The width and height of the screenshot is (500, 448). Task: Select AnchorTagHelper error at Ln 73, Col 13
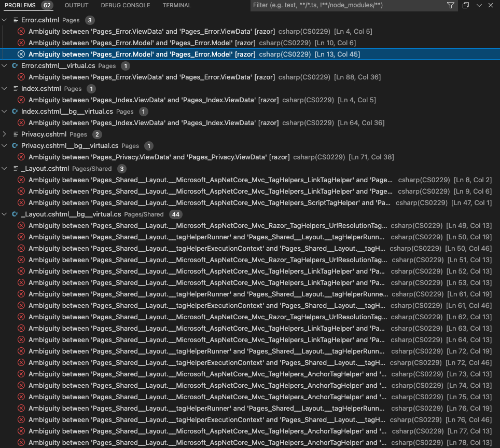pyautogui.click(x=207, y=374)
